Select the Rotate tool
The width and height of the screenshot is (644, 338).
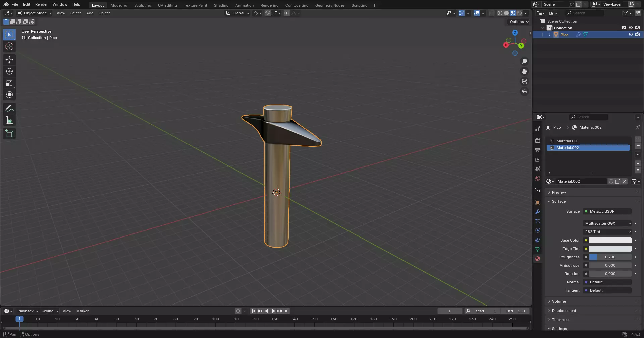(9, 71)
